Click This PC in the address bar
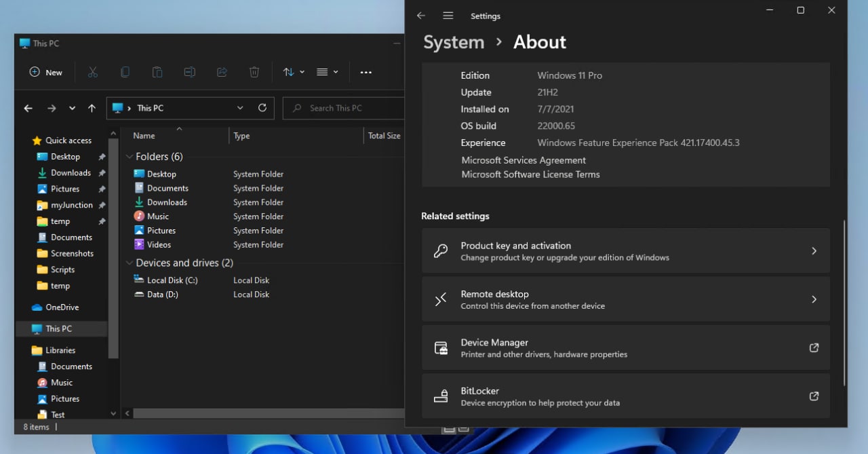 coord(150,108)
